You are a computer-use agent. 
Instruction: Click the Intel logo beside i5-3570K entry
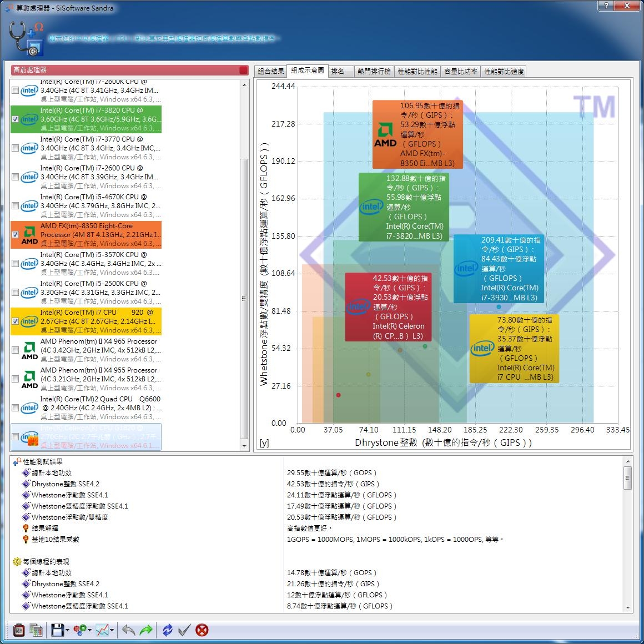tap(29, 264)
